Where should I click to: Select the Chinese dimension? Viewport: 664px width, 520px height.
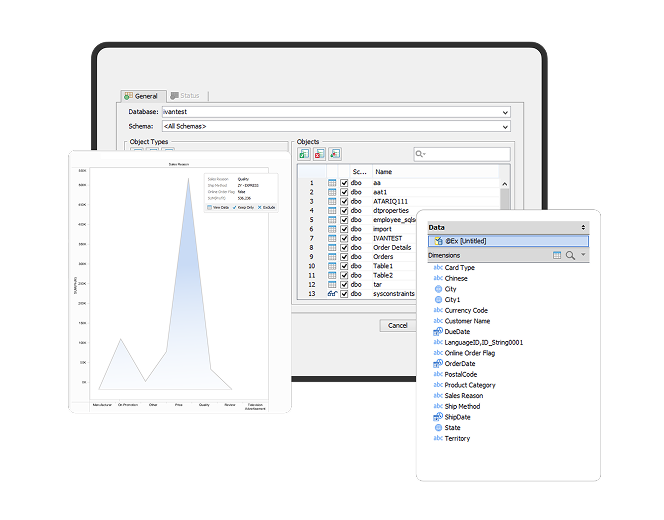[456, 278]
